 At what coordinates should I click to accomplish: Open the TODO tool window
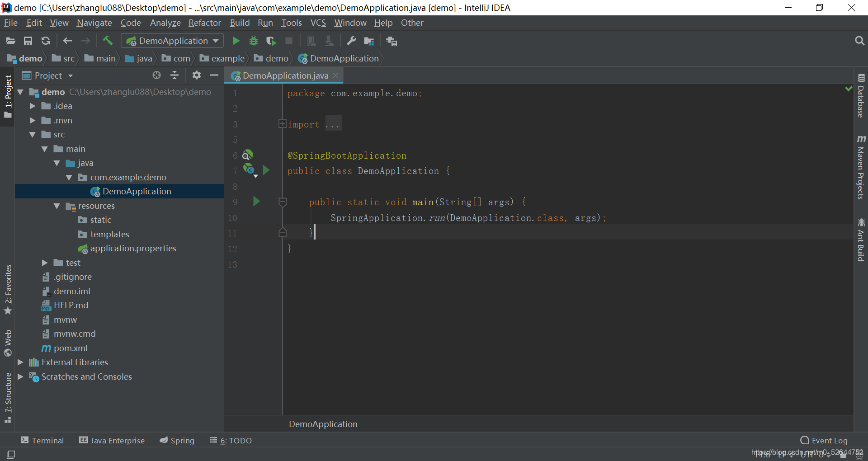click(x=231, y=440)
